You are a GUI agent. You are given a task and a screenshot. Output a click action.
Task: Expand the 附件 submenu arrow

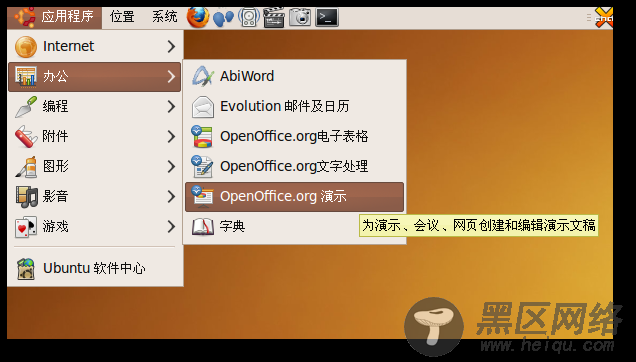click(172, 136)
